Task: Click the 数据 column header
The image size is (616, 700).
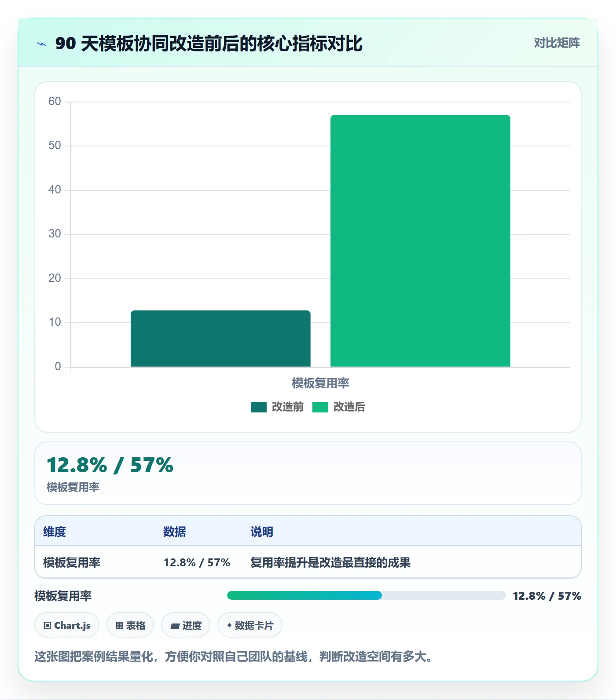Action: pos(175,532)
